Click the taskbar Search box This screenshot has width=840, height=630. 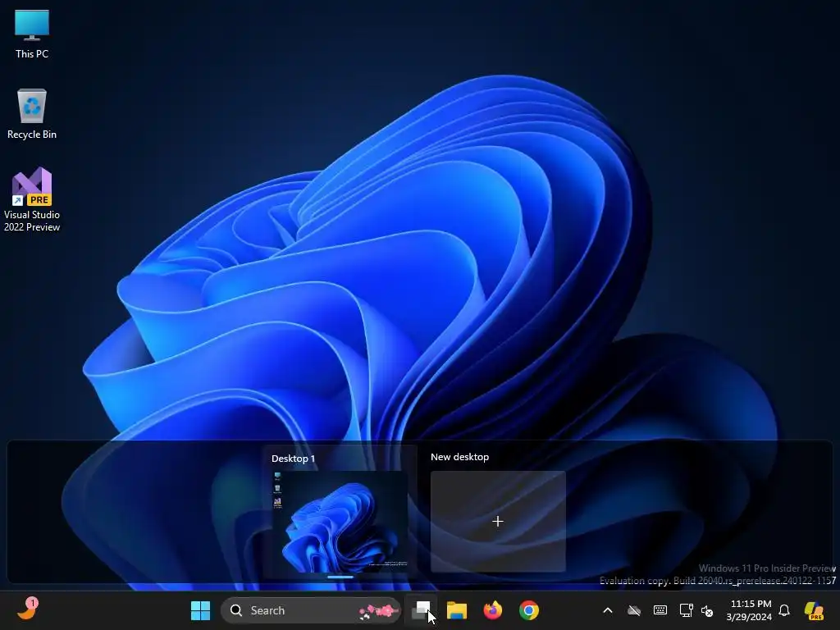pos(311,610)
